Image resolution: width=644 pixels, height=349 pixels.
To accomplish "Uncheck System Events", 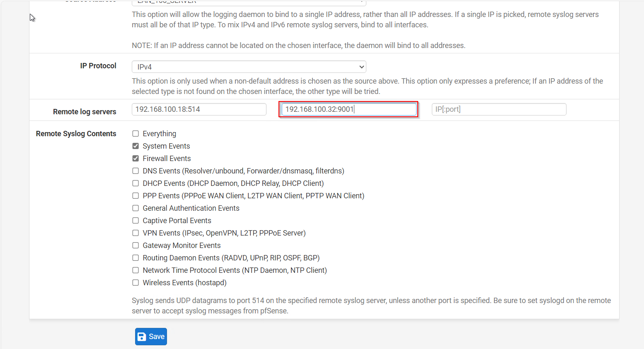I will pyautogui.click(x=136, y=146).
